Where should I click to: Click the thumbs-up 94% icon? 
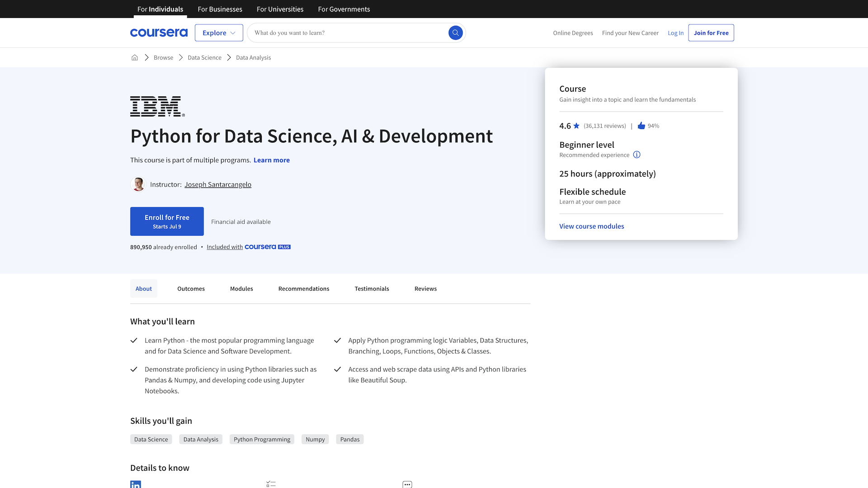[x=641, y=126]
